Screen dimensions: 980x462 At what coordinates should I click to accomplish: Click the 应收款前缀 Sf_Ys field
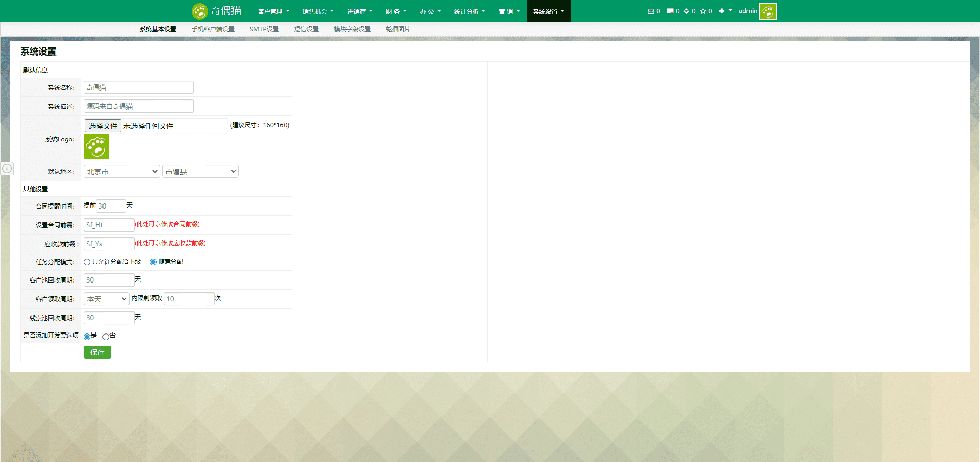(109, 244)
